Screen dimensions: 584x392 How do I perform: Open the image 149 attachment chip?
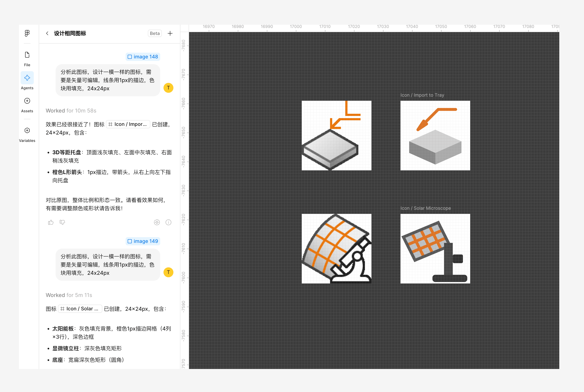pyautogui.click(x=143, y=241)
